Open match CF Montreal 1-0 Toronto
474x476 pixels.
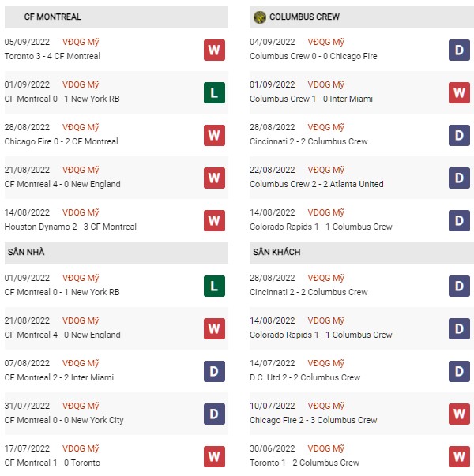coord(52,463)
